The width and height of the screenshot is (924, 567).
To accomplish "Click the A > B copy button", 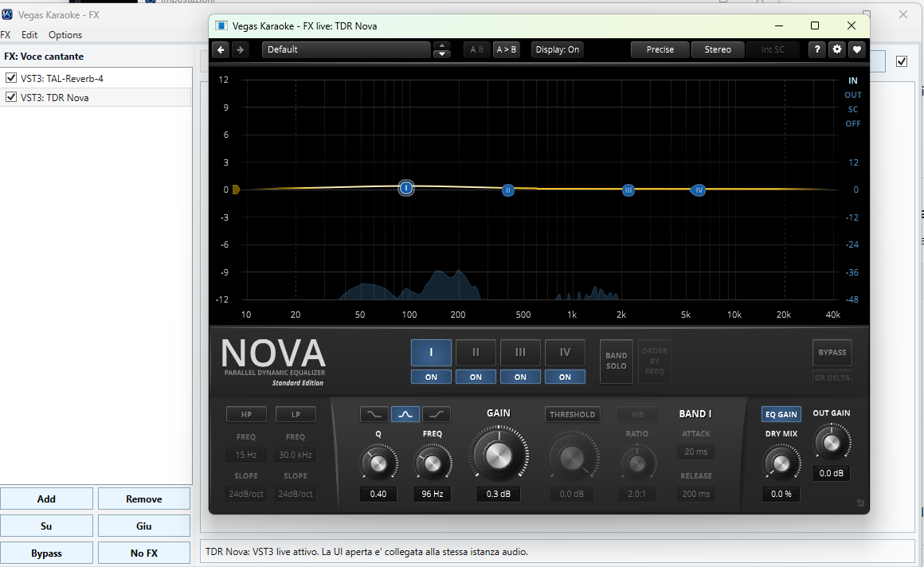I will [x=506, y=49].
